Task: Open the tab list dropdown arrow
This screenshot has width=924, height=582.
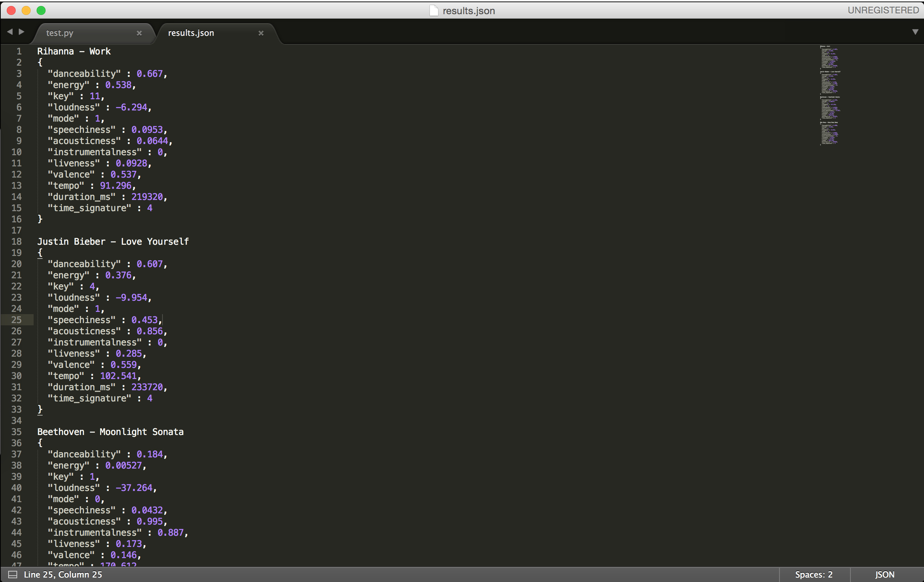Action: click(915, 32)
